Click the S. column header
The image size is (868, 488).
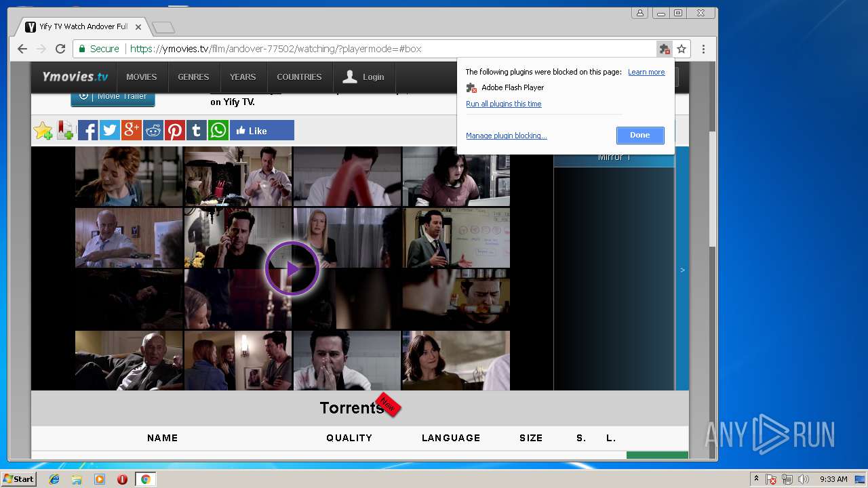coord(581,438)
